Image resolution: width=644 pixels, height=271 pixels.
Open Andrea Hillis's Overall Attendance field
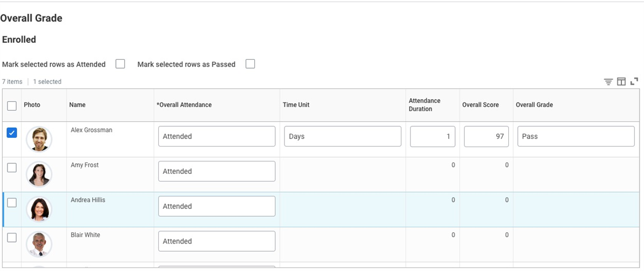coord(217,206)
